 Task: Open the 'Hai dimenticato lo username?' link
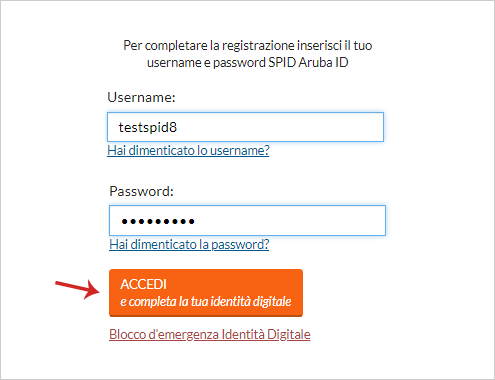188,150
